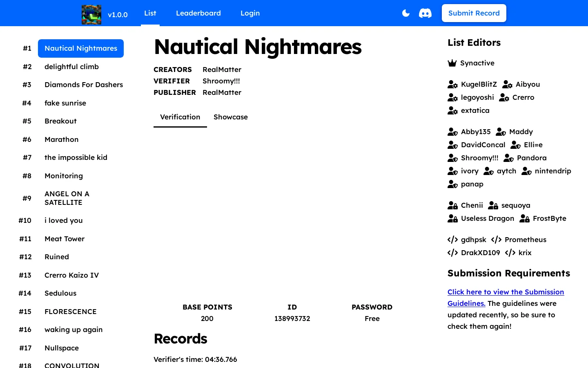Click the level ID 138993732

(292, 319)
